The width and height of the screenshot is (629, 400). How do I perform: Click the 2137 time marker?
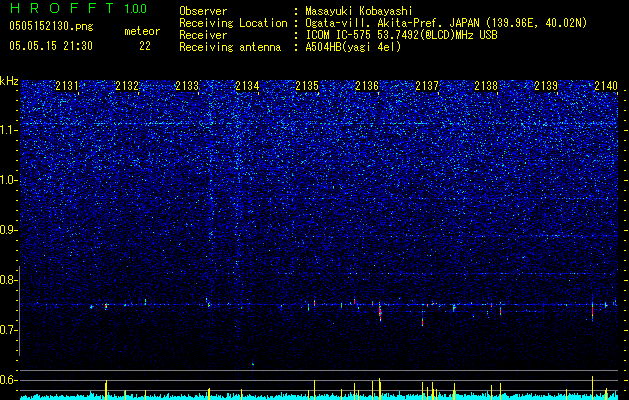tap(427, 86)
